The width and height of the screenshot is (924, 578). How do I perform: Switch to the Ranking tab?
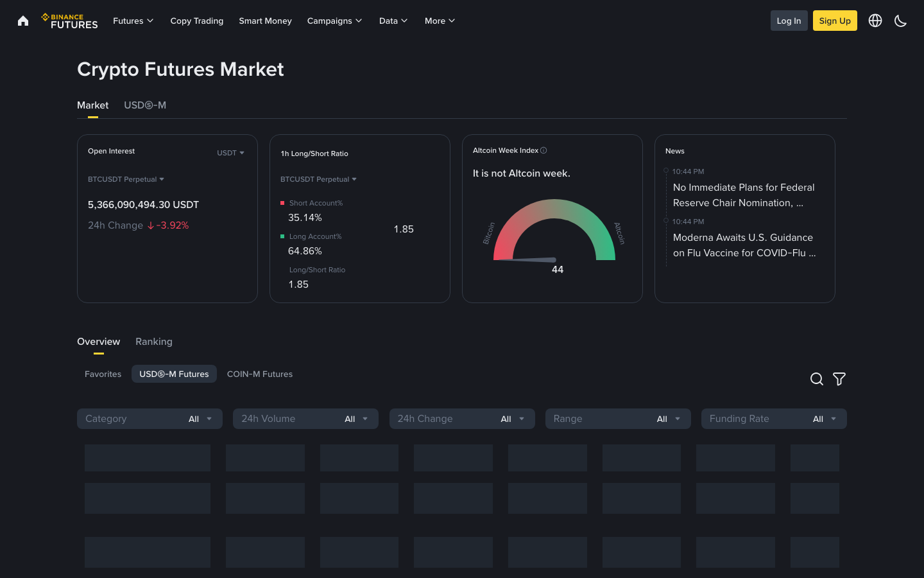(153, 341)
